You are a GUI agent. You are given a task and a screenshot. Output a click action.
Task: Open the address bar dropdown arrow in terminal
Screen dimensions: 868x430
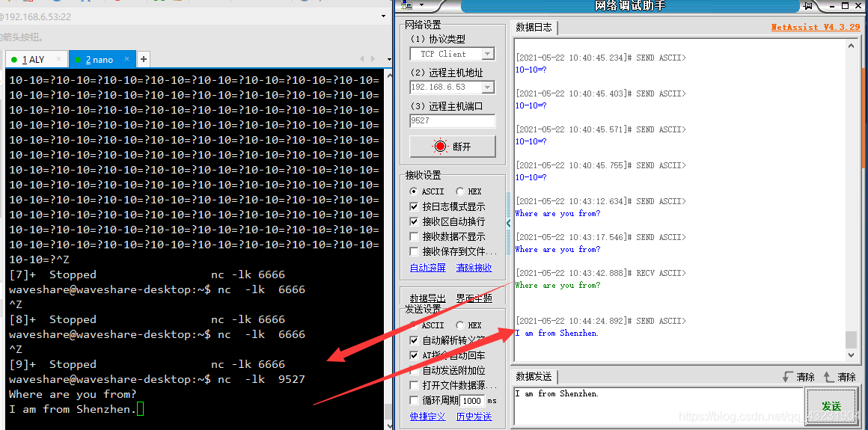[384, 16]
